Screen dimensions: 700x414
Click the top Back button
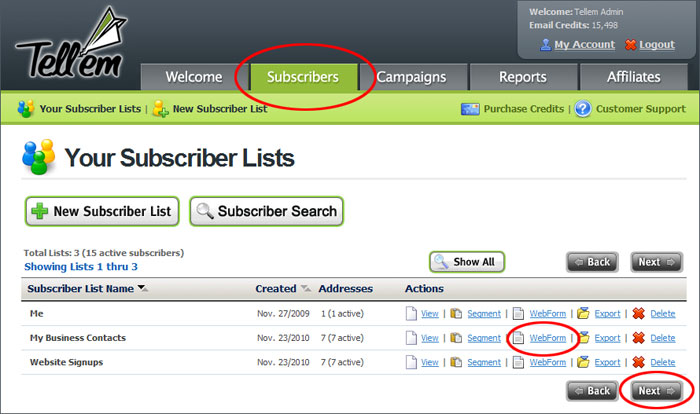click(592, 262)
